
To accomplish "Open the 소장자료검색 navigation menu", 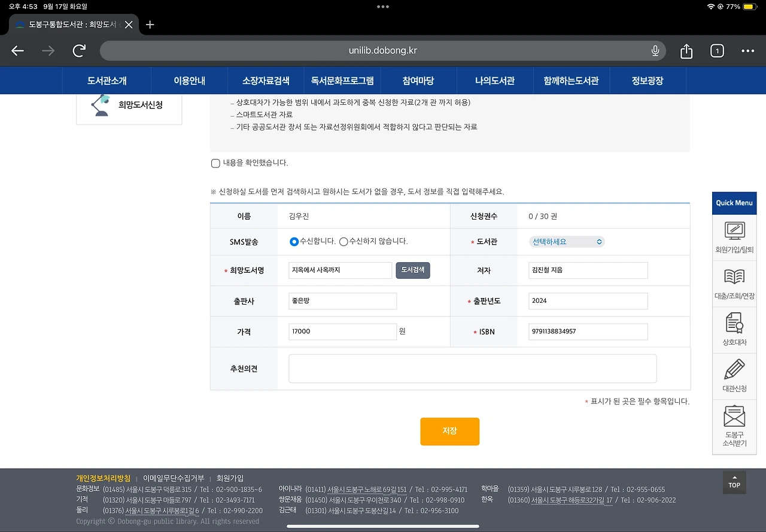I will click(x=266, y=80).
